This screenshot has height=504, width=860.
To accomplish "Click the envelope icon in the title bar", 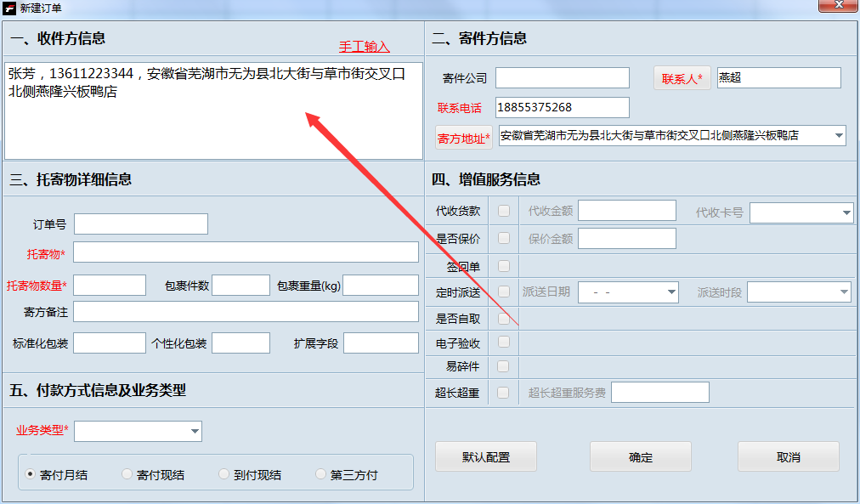I will tap(9, 8).
